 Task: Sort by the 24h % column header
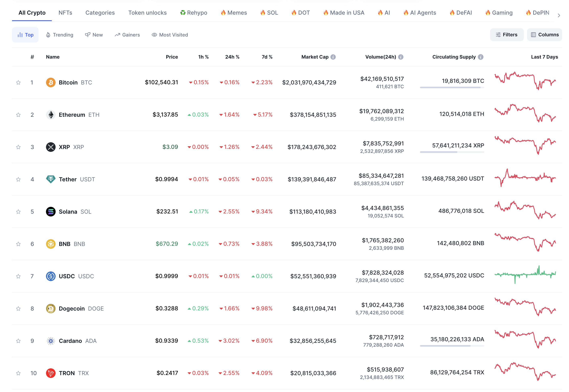pos(232,57)
